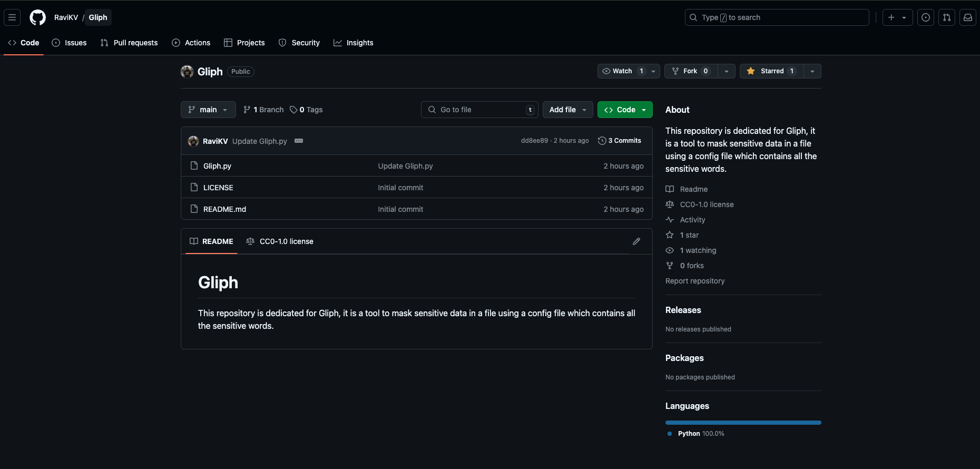Click the Gliph breadcrumb link in header
The width and height of the screenshot is (980, 469).
click(x=98, y=17)
